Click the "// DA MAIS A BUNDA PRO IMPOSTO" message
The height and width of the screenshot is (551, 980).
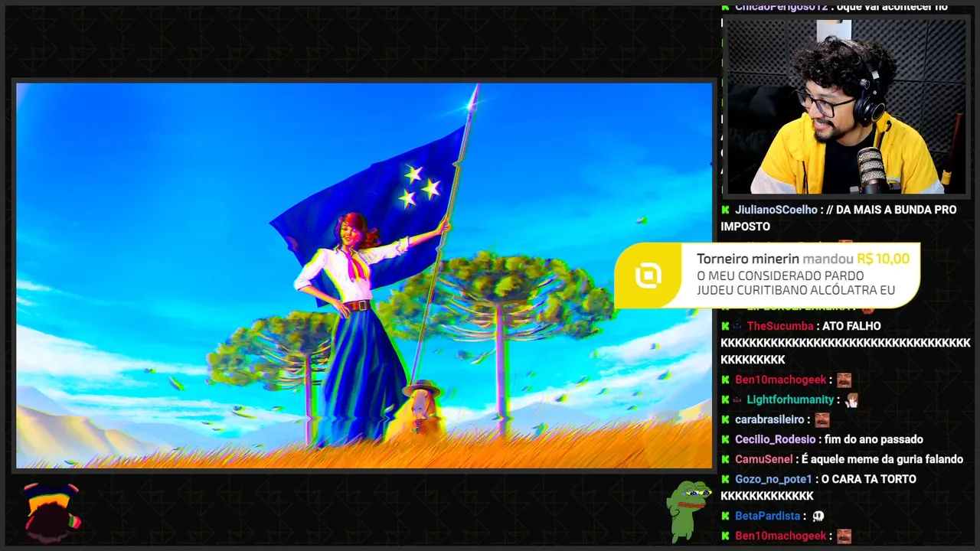point(838,218)
